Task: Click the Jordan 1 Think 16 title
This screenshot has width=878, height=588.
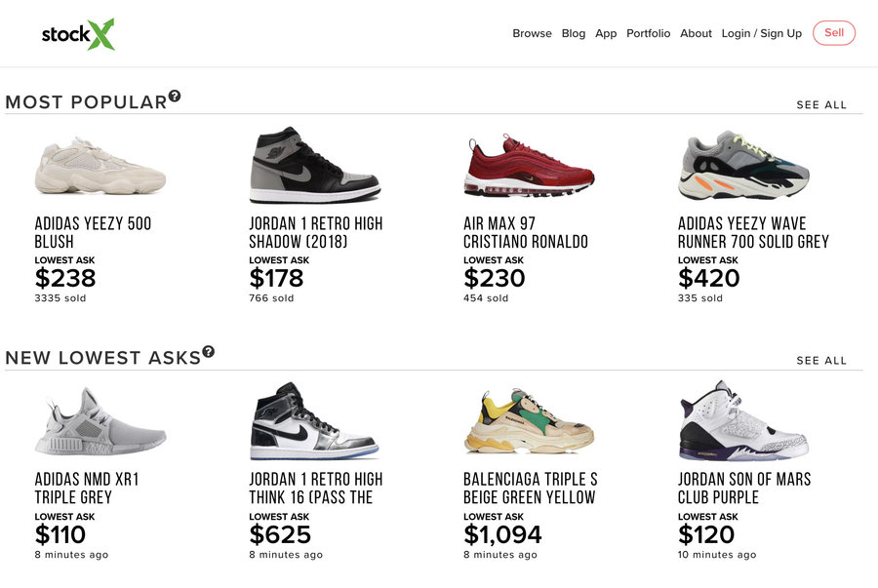Action: [x=315, y=488]
